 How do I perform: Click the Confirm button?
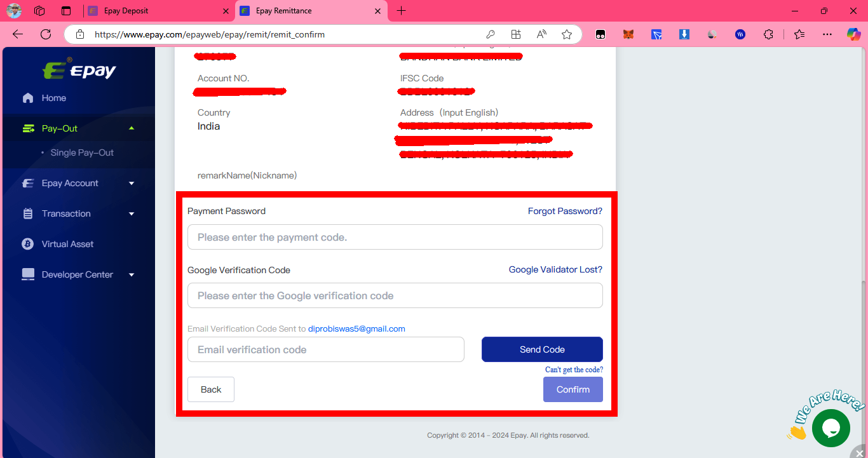click(573, 389)
